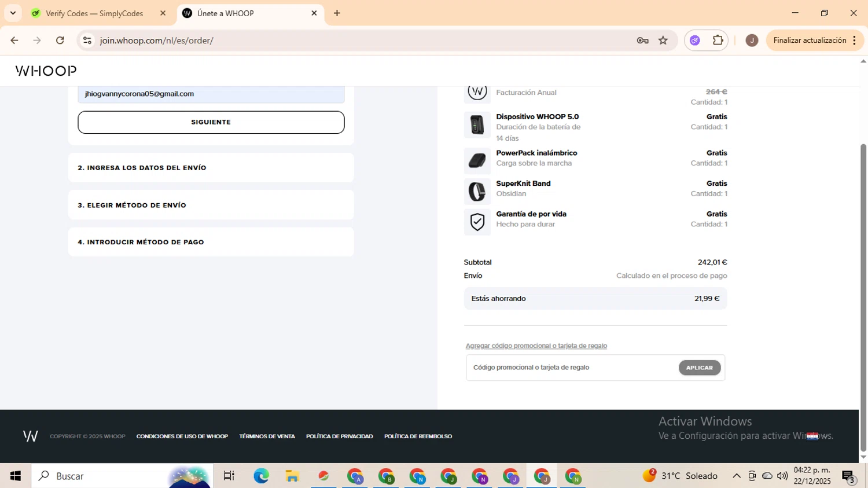Viewport: 868px width, 488px height.
Task: Click the country flag icon in footer
Action: coord(812,436)
